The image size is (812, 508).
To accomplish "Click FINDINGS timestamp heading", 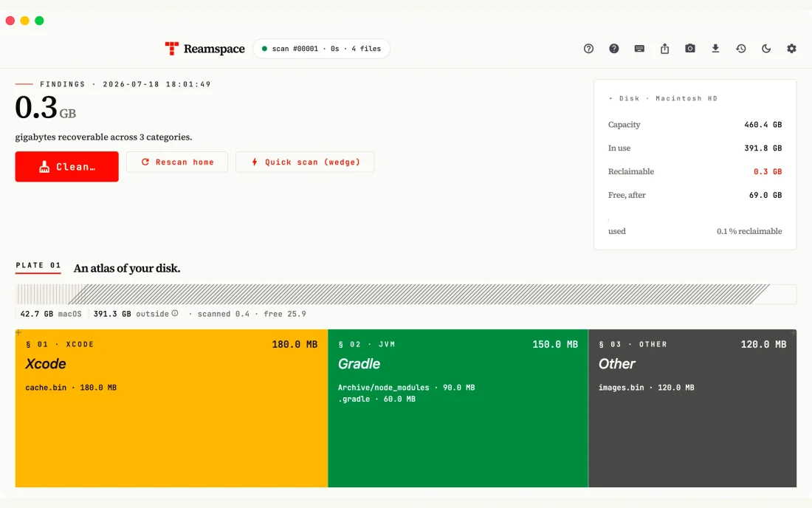I will click(x=125, y=84).
